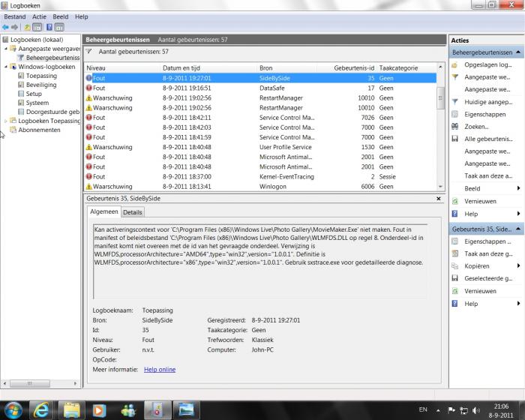Open the Actie menu
Screen dimensions: 525x420
(39, 16)
